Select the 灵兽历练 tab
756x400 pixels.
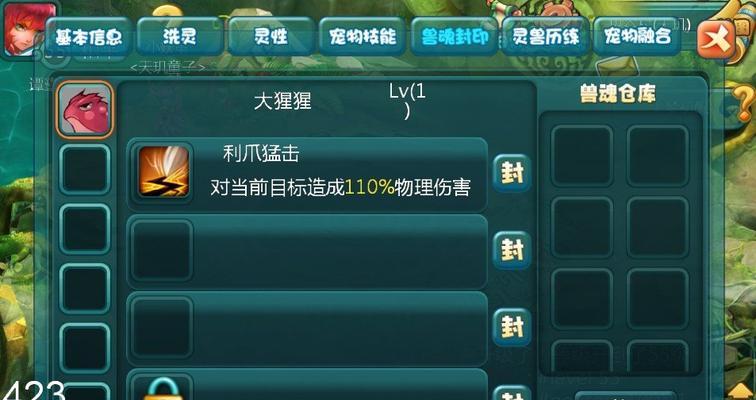pos(545,37)
